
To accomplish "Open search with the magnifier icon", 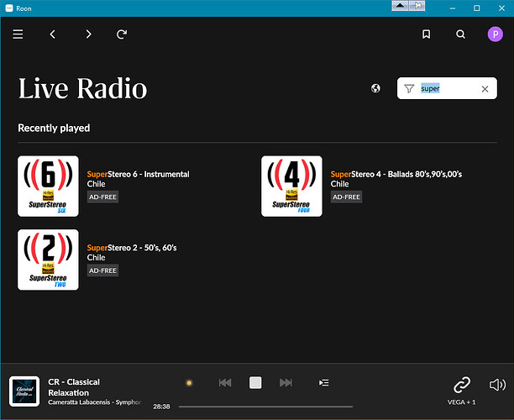I will coord(460,34).
